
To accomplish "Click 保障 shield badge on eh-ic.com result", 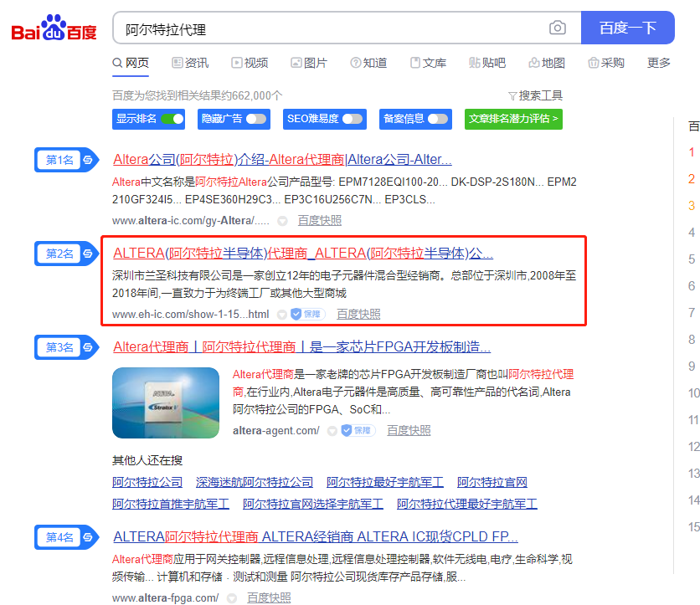I will (307, 314).
